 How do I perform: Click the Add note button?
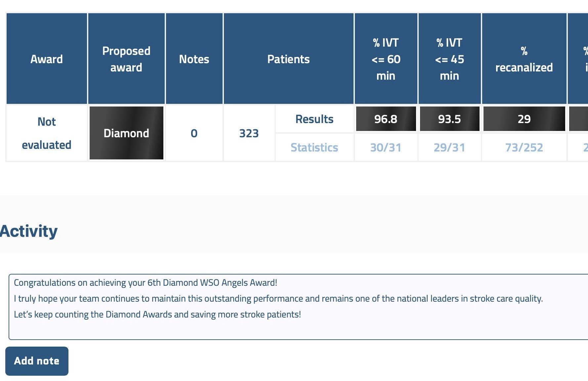point(37,361)
